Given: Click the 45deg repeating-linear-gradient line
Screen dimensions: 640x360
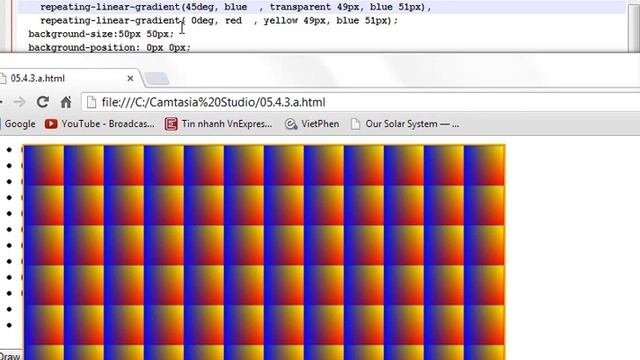Looking at the screenshot, I should [236, 7].
